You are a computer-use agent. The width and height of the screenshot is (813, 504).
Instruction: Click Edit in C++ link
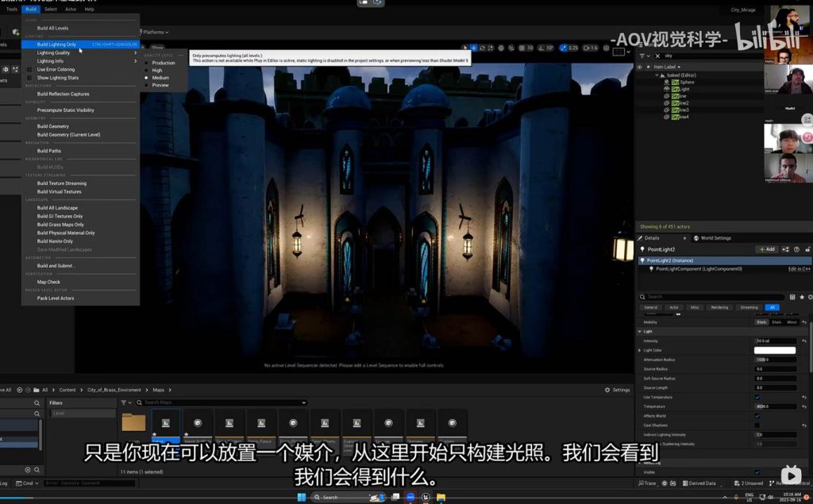799,269
